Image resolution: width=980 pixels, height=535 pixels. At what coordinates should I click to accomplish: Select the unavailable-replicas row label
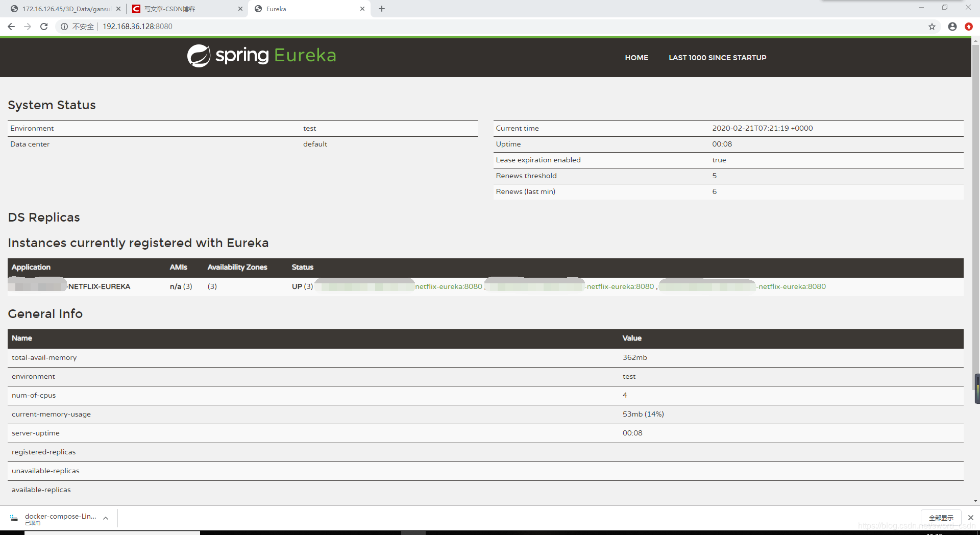[45, 471]
